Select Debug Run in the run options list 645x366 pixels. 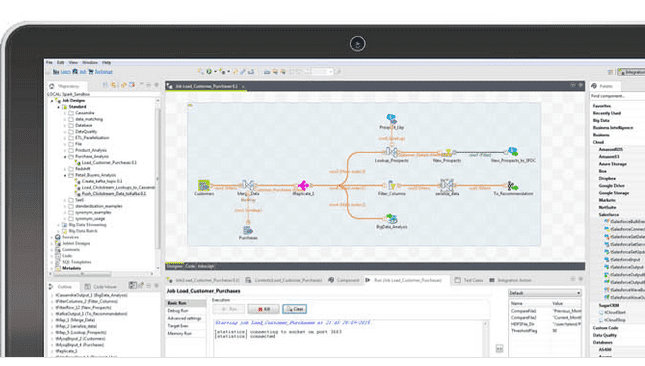(x=178, y=311)
